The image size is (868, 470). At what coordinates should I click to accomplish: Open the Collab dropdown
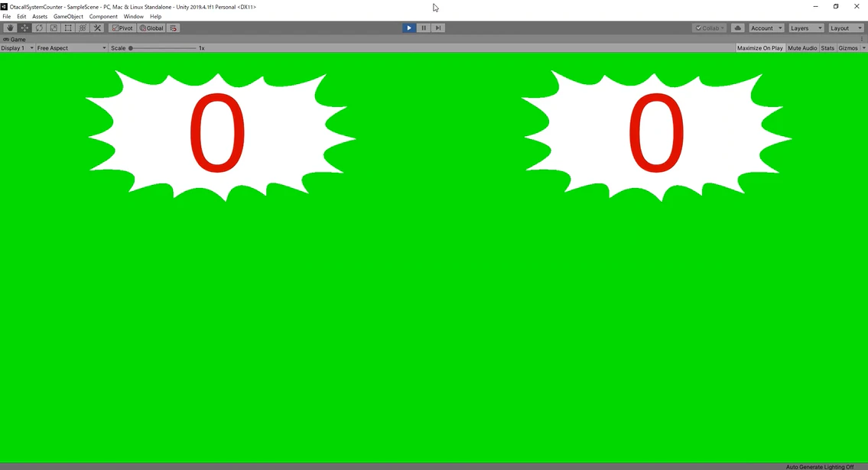[710, 28]
